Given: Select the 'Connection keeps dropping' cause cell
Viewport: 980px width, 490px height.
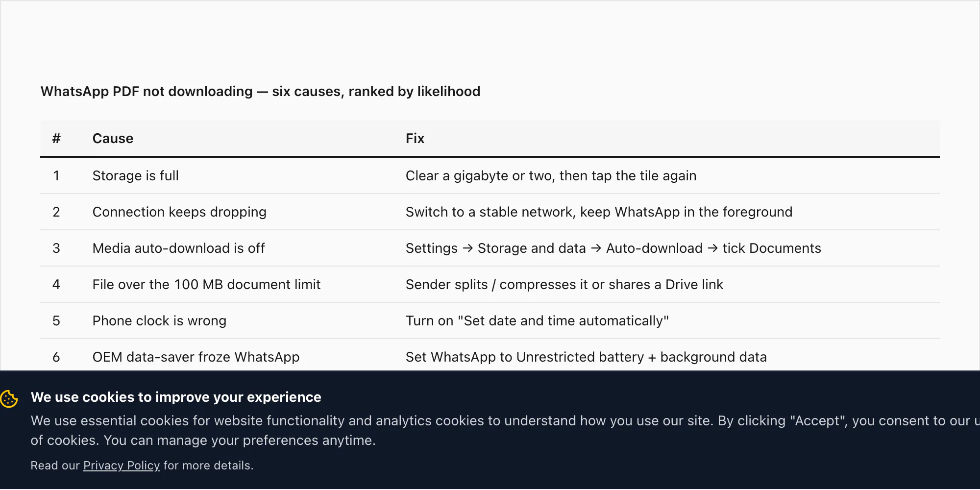Looking at the screenshot, I should (x=179, y=212).
